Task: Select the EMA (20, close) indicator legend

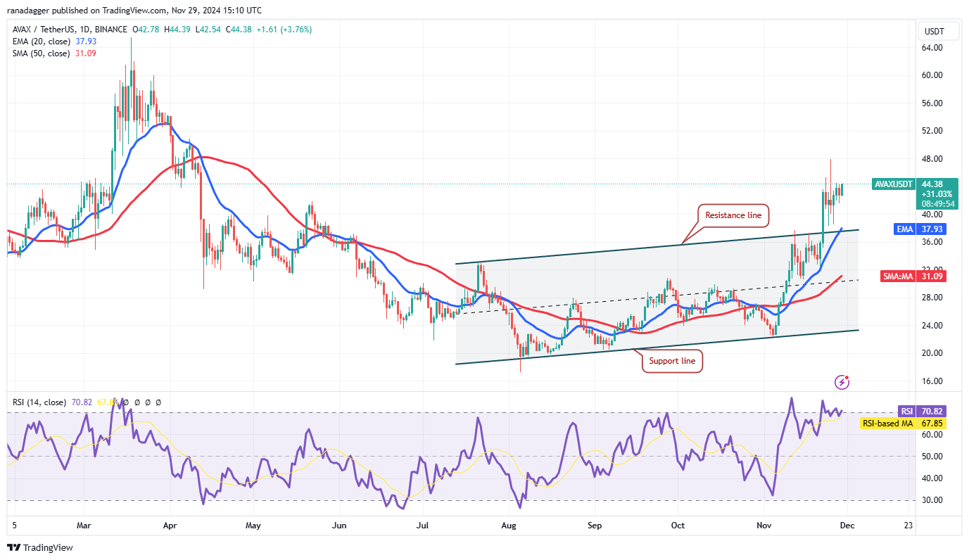Action: (42, 42)
